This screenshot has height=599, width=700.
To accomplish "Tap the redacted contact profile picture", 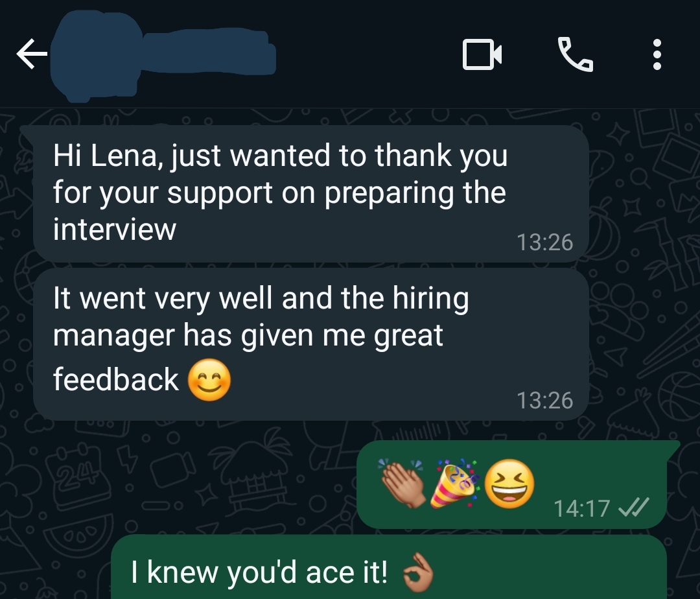I will tap(96, 56).
